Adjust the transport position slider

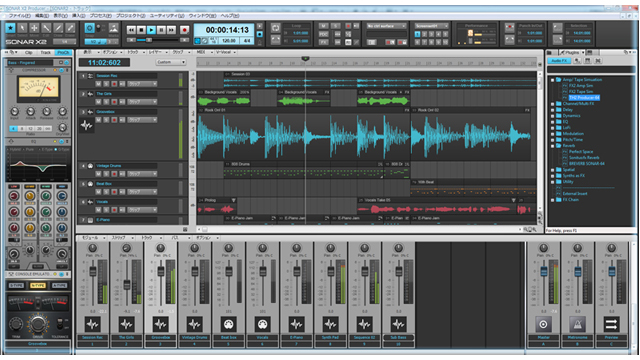pyautogui.click(x=149, y=40)
